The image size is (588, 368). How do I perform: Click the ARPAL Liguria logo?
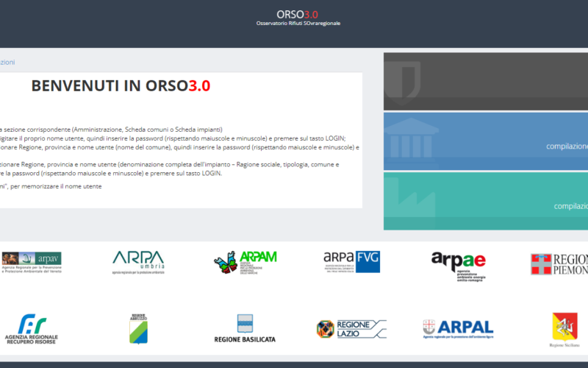click(458, 329)
